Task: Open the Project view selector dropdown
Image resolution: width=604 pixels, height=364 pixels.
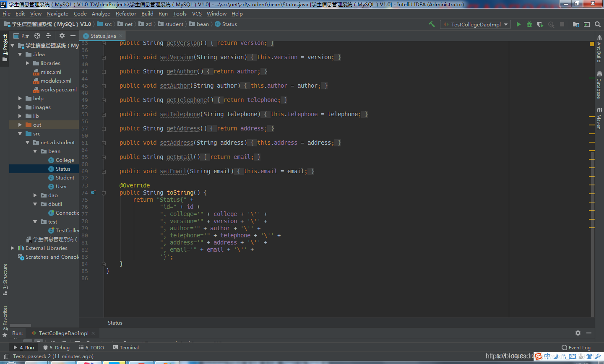Action: [22, 36]
